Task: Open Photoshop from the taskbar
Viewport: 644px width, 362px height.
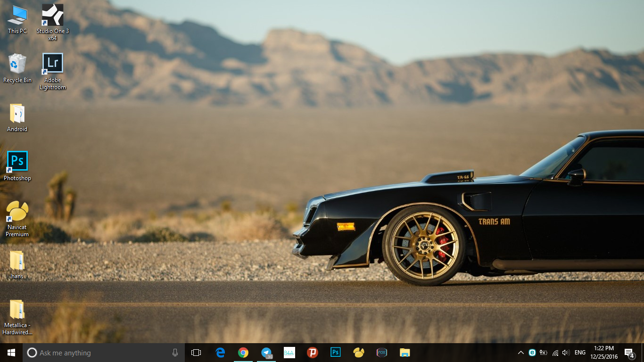Action: pos(335,352)
